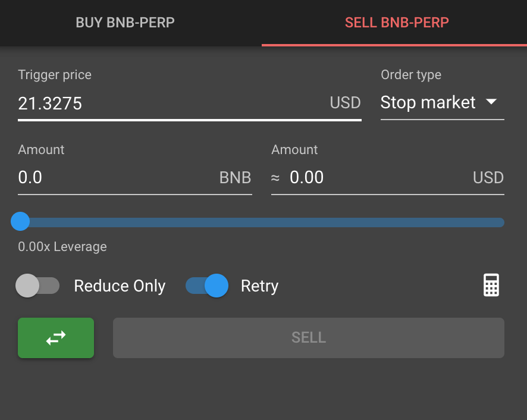This screenshot has height=420, width=527.
Task: Click the Stop market selected value text
Action: click(428, 102)
